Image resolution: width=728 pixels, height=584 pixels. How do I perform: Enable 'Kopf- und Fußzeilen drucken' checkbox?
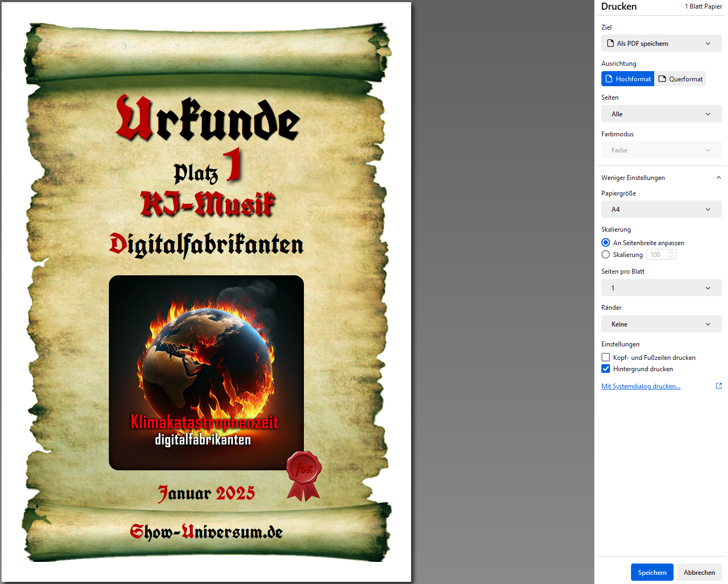click(606, 357)
